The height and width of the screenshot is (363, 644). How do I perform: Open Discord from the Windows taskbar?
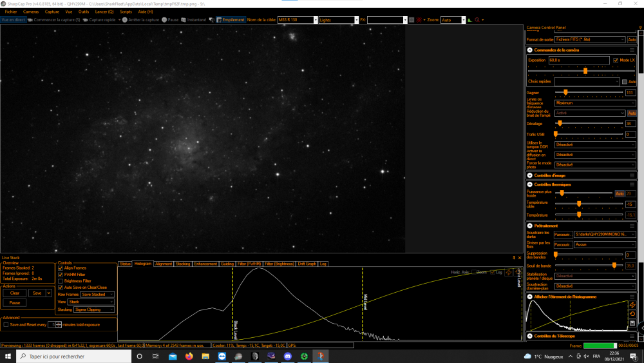click(x=287, y=356)
